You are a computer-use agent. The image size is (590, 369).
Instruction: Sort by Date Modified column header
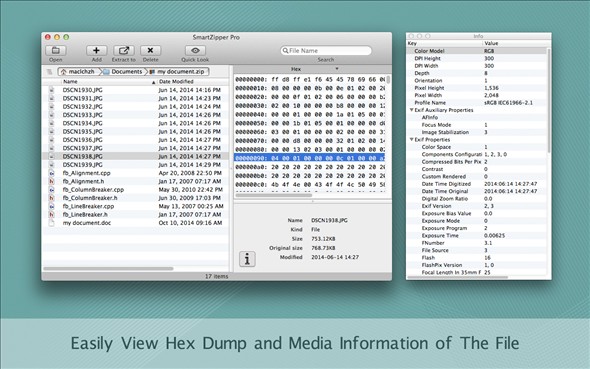pos(193,82)
